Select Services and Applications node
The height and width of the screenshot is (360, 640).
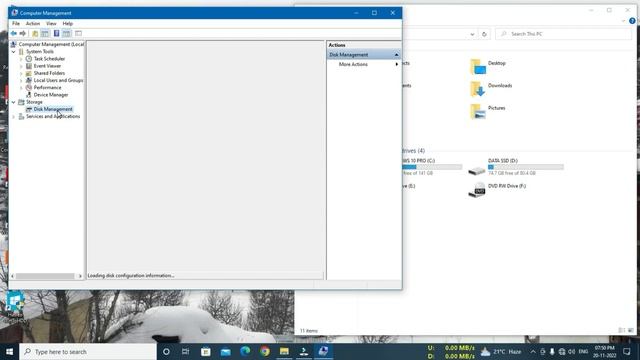click(x=53, y=117)
